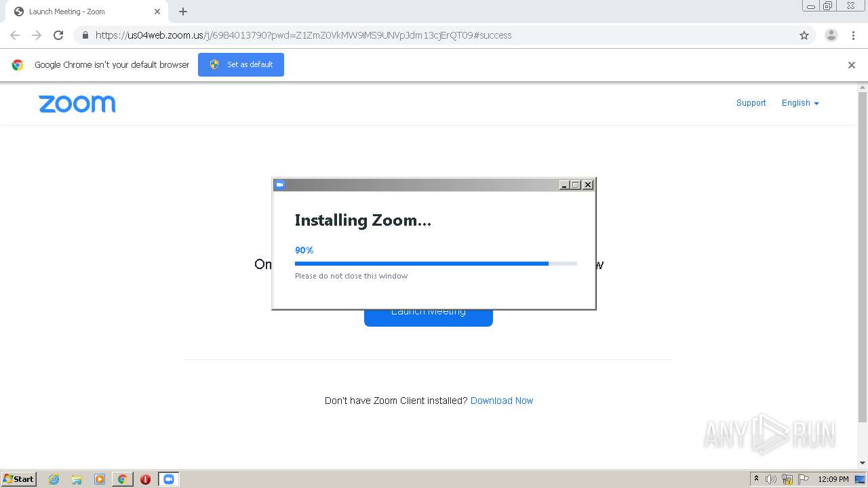This screenshot has height=488, width=868.
Task: Open Chrome three-dot menu
Action: [853, 35]
